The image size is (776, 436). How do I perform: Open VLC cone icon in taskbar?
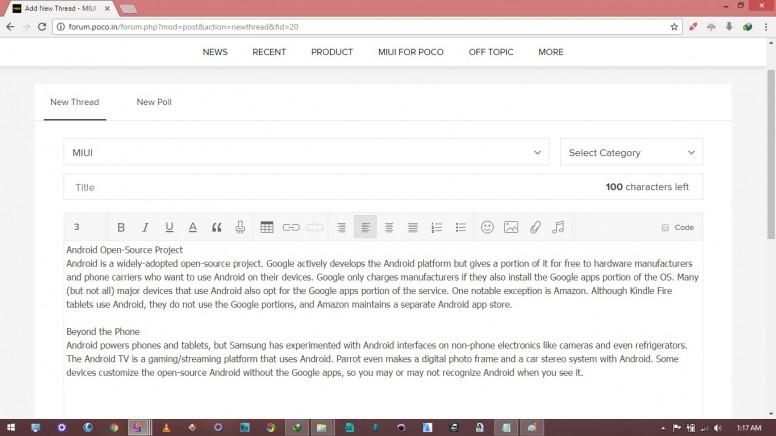pos(166,428)
